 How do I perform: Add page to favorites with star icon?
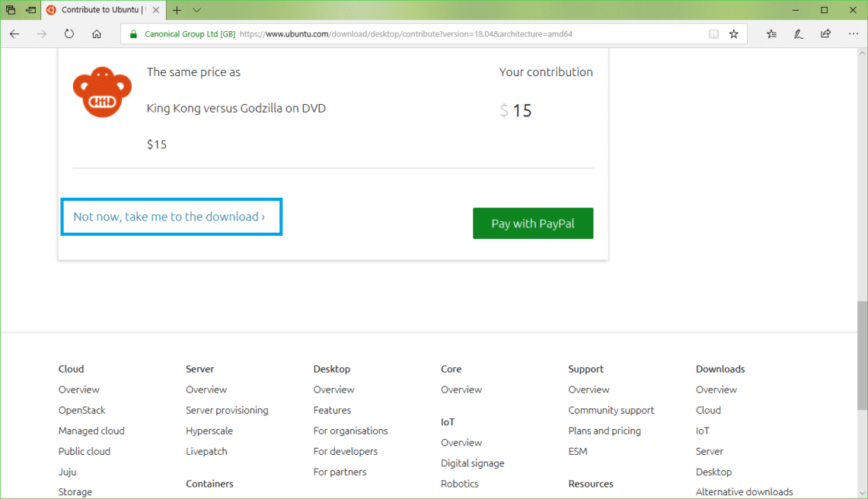click(734, 34)
